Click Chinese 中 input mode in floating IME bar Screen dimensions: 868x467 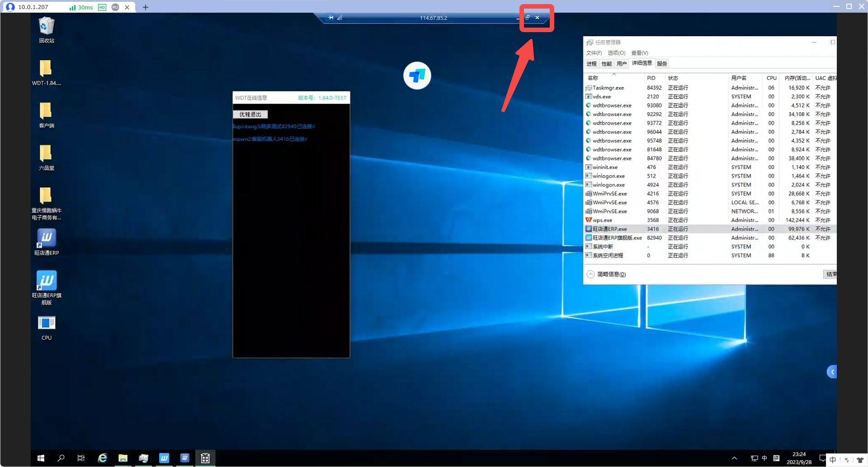tap(833, 460)
